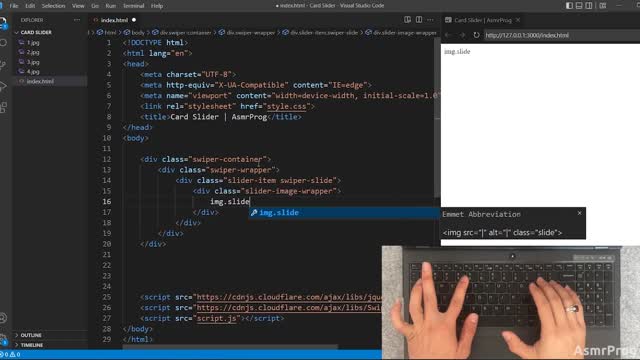640x360 pixels.
Task: Open Explorer panel more actions ellipsis
Action: [77, 20]
